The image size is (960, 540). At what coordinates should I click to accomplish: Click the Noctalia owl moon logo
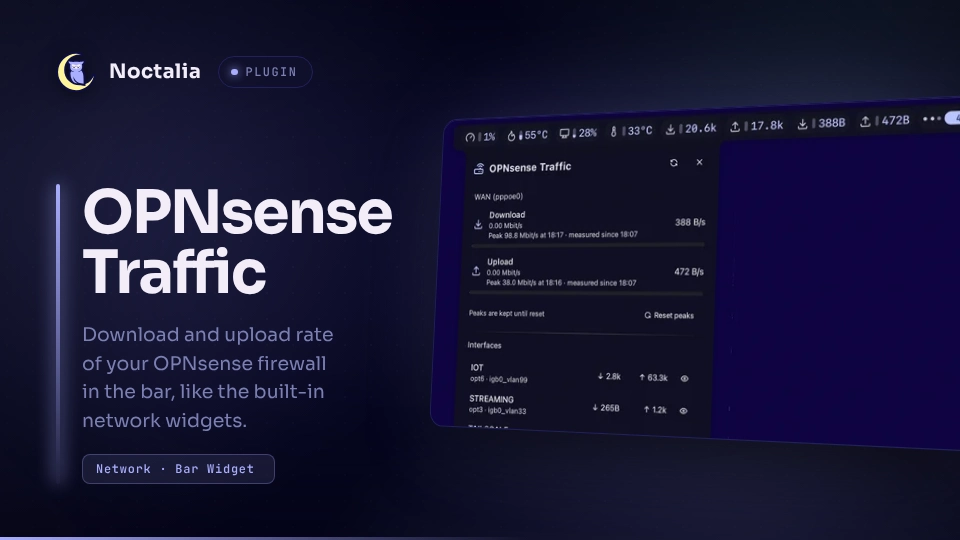(x=76, y=72)
